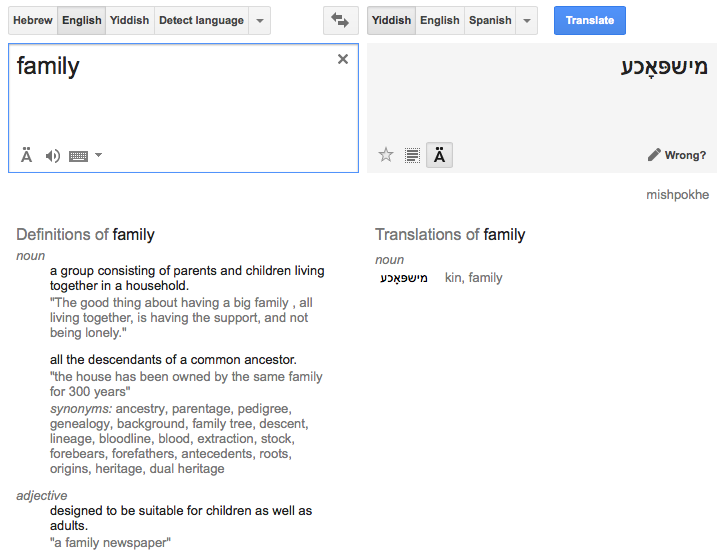Click synonym 'dual heritage'
The width and height of the screenshot is (726, 556).
[187, 469]
